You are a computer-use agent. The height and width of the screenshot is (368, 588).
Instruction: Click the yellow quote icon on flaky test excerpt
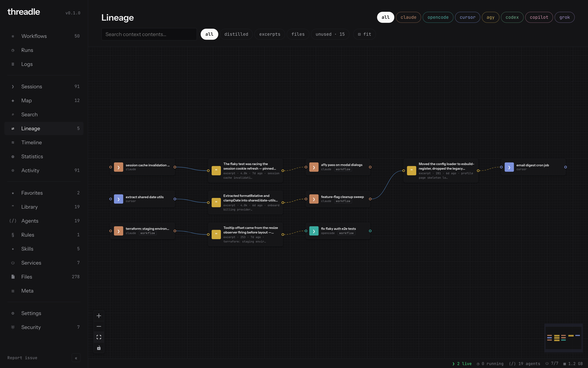(x=216, y=171)
